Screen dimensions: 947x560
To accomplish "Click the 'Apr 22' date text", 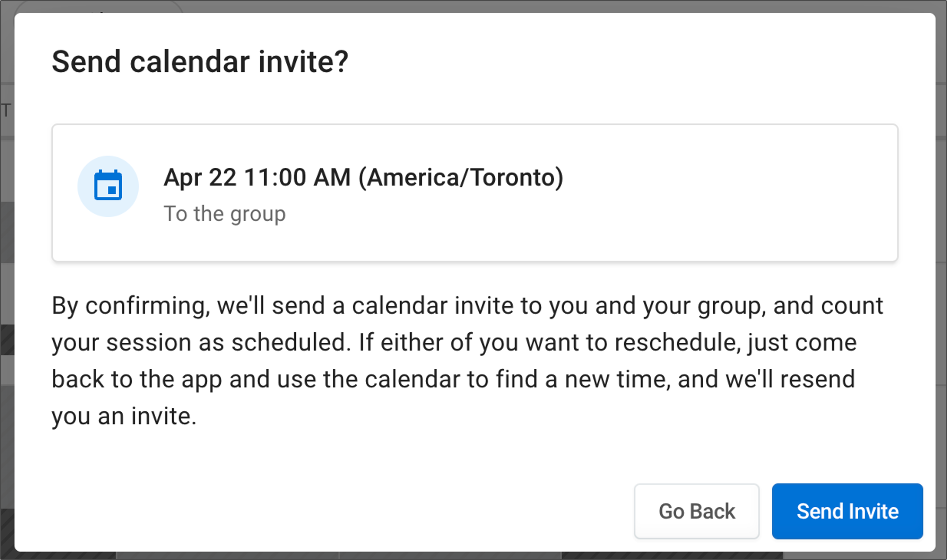I will (x=200, y=177).
